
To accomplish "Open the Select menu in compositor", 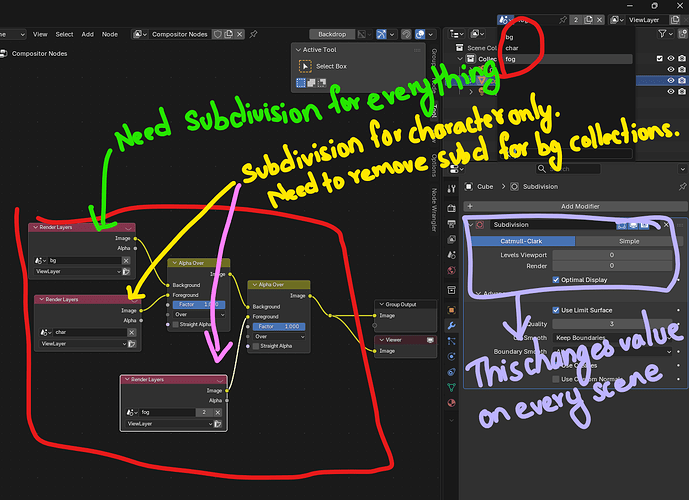I will pyautogui.click(x=64, y=34).
